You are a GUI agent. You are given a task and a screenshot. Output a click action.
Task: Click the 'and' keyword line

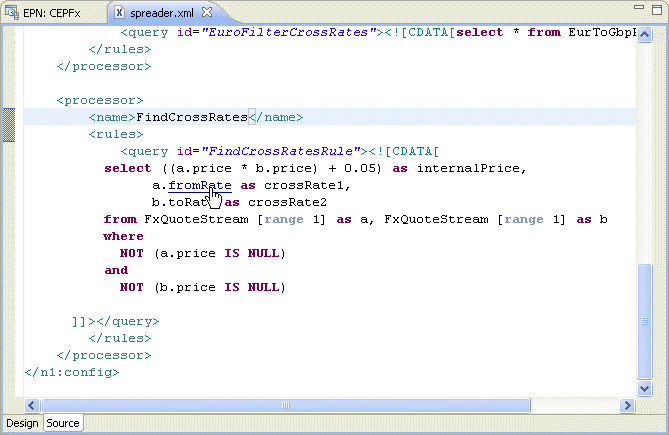point(116,270)
